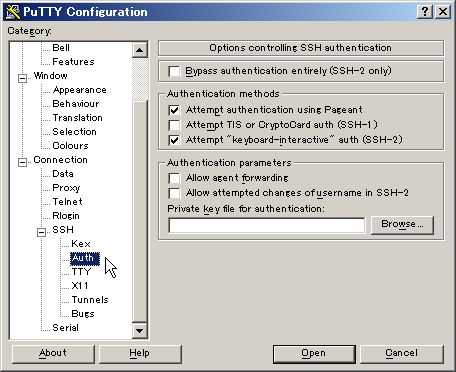Open Tunnels settings
The image size is (456, 372).
click(x=90, y=300)
